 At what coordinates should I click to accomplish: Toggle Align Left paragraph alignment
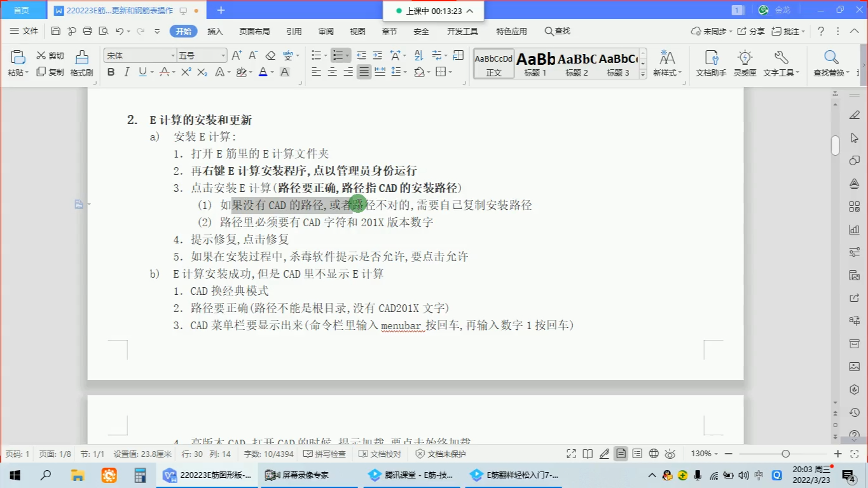coord(316,72)
